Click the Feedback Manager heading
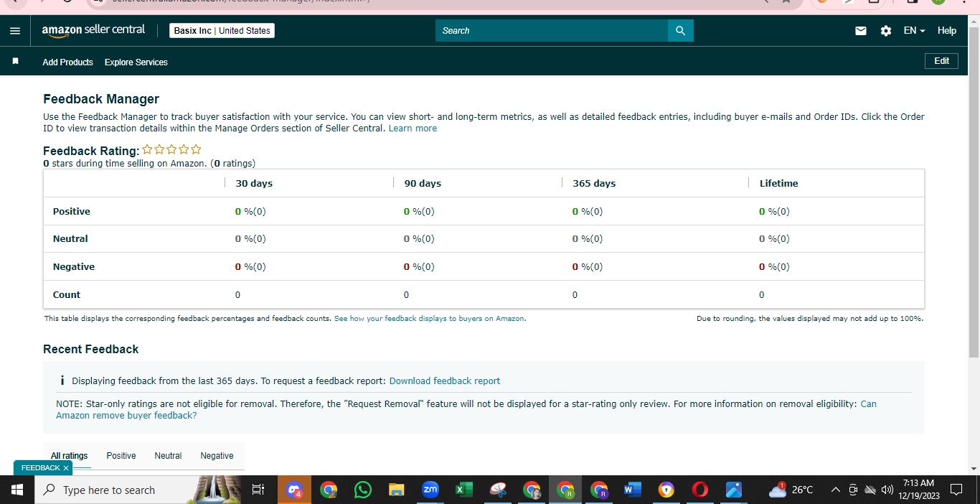 click(101, 99)
